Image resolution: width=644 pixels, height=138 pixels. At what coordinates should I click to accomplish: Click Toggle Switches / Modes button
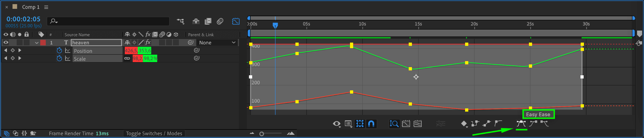pos(154,134)
